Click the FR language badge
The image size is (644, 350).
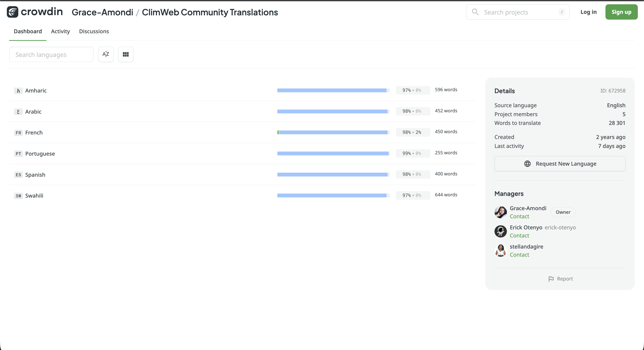click(x=18, y=133)
